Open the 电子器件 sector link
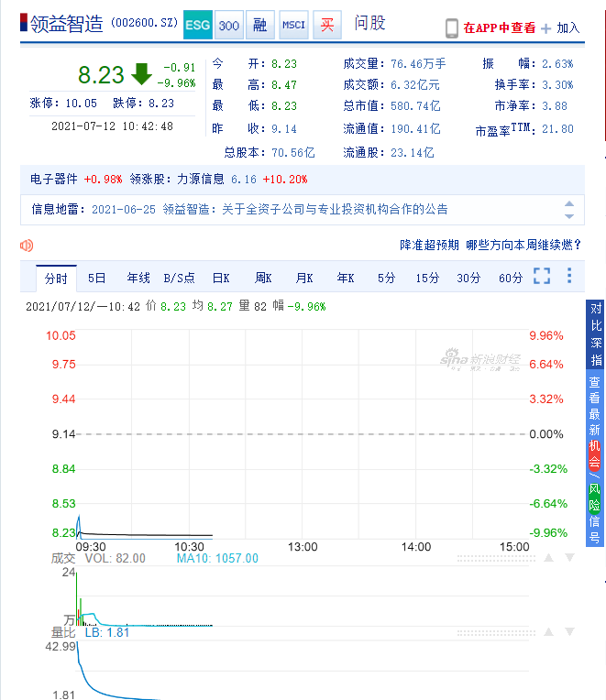 point(53,179)
